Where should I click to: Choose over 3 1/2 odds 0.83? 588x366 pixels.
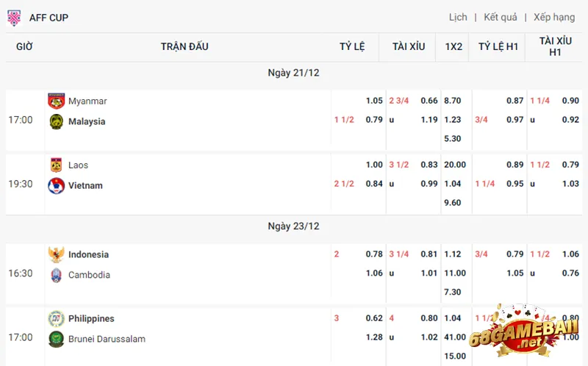[x=429, y=165]
